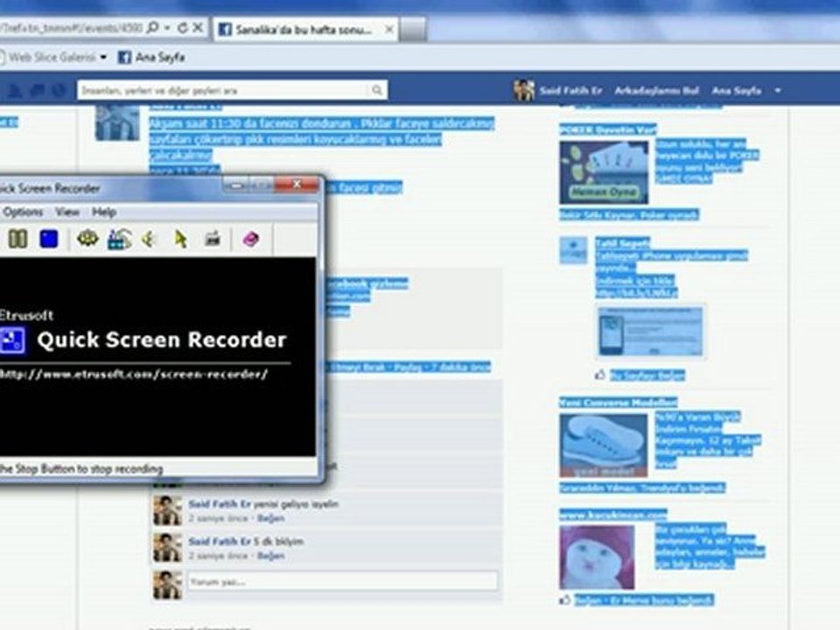
Task: Click the pink help book icon
Action: pos(251,239)
